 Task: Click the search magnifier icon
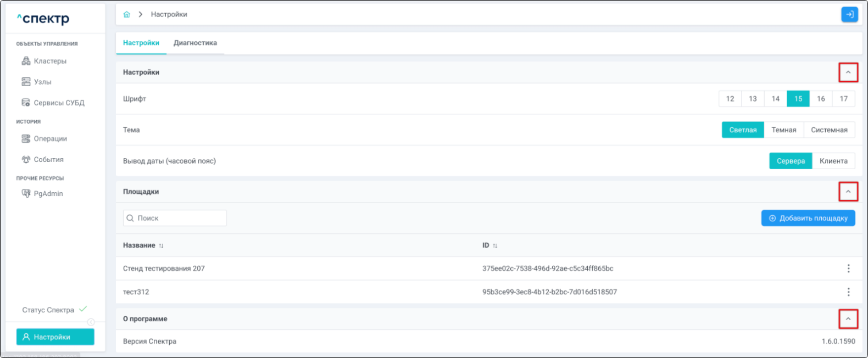130,218
